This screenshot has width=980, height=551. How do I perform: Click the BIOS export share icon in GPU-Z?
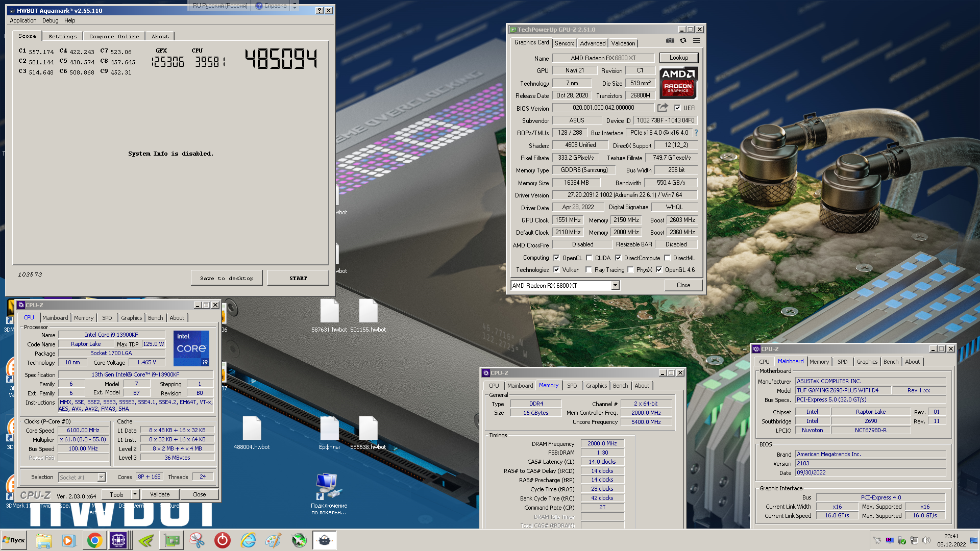pyautogui.click(x=663, y=108)
